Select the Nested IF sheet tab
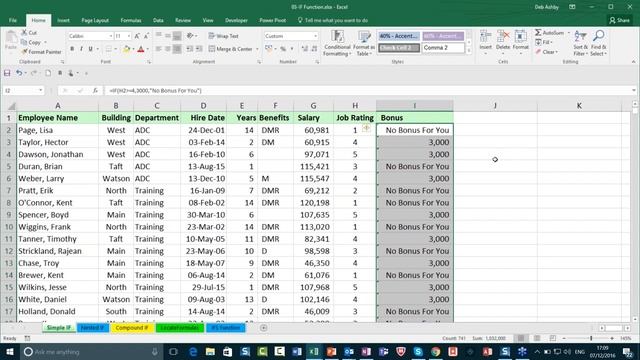The image size is (640, 360). [93, 327]
